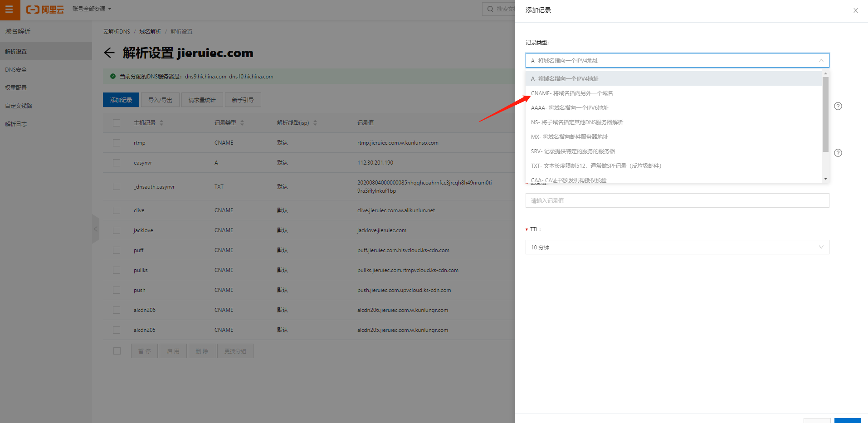Viewport: 868px width, 423px height.
Task: Select the NS record option
Action: [x=673, y=122]
